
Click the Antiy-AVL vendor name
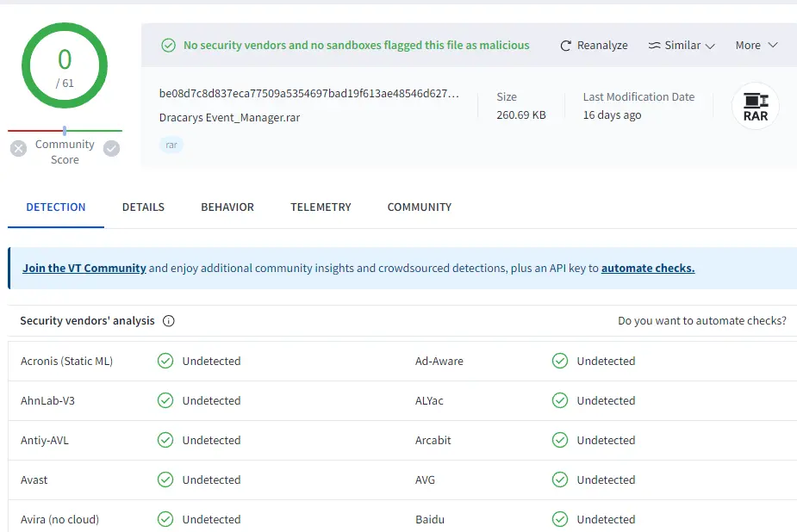[x=45, y=441]
